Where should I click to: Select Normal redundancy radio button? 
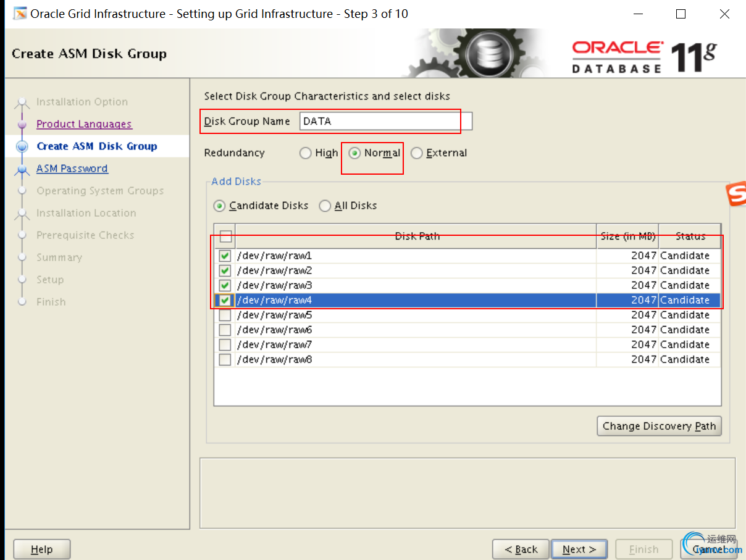[x=354, y=153]
